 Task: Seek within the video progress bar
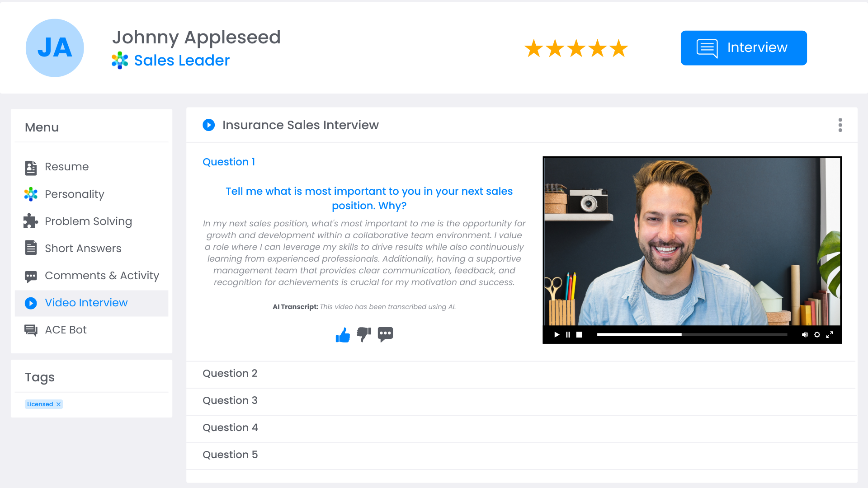tap(692, 335)
